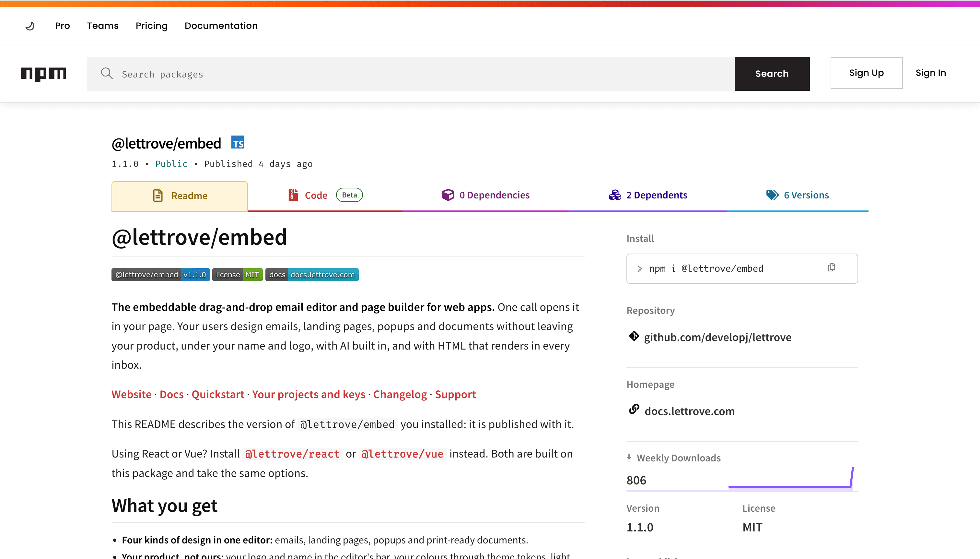Image resolution: width=980 pixels, height=559 pixels.
Task: Toggle dark mode with the moon icon
Action: click(30, 26)
